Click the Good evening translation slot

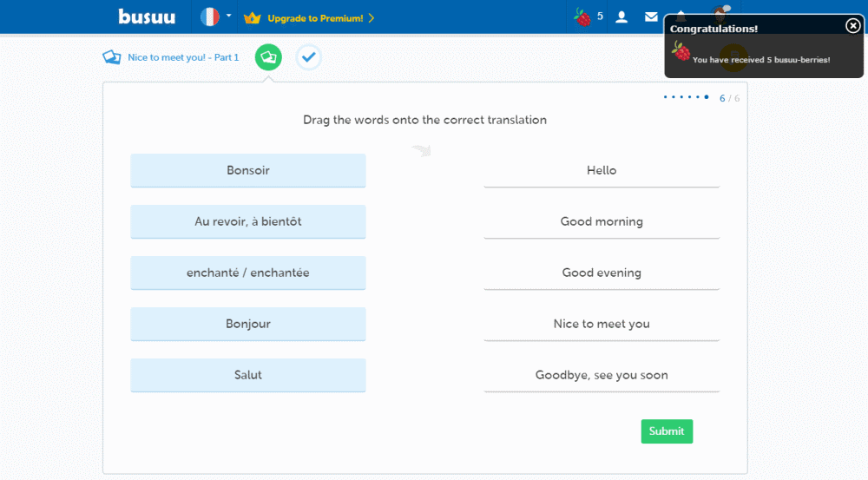point(602,273)
